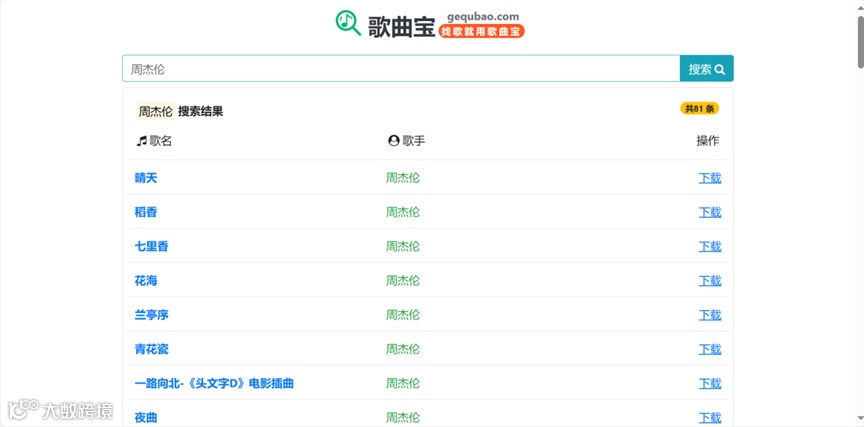864x427 pixels.
Task: Open the song 兰亭序
Action: [x=152, y=315]
